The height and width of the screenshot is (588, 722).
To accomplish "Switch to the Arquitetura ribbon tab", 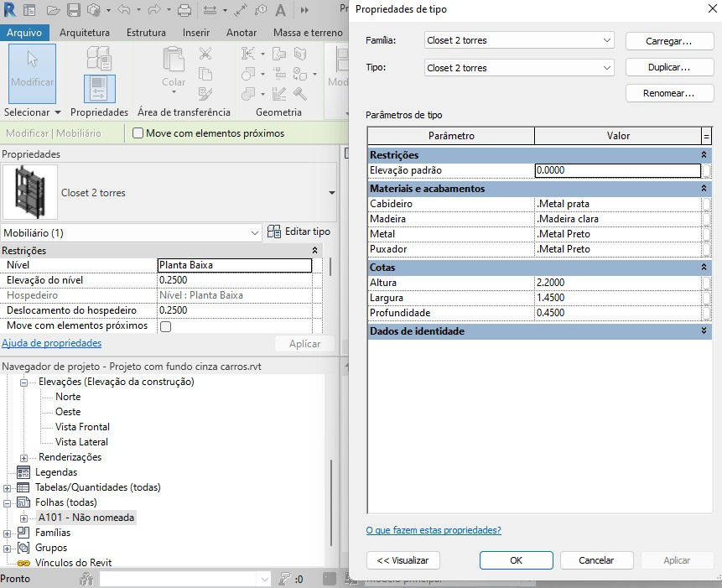I will (84, 33).
